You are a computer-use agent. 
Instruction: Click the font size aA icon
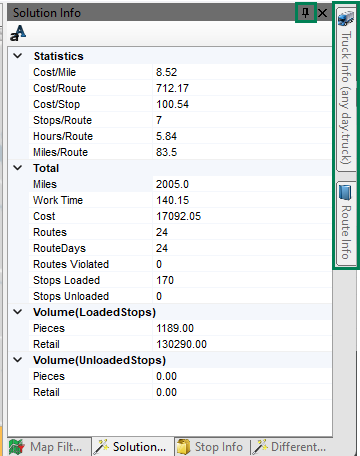[18, 33]
